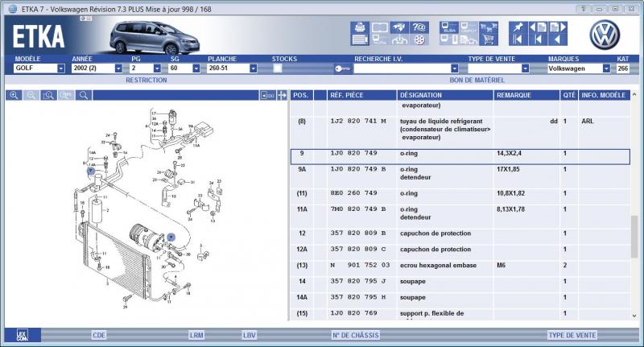Click the REMARQUE column header
The height and width of the screenshot is (347, 644).
pos(526,95)
